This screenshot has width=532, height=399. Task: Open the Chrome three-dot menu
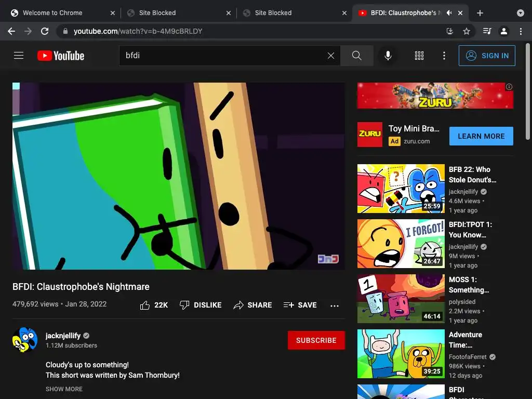click(x=521, y=31)
